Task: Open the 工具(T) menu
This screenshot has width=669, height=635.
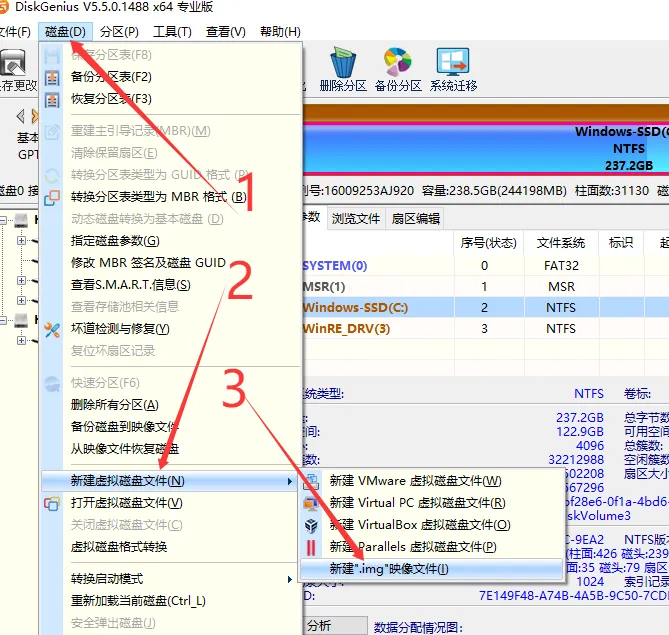Action: (x=172, y=32)
